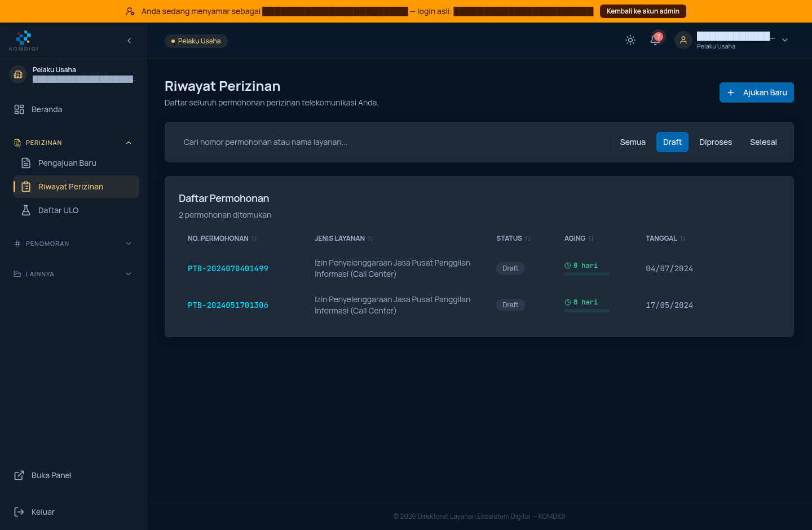
Task: Focus the search permohonan input field
Action: 391,142
